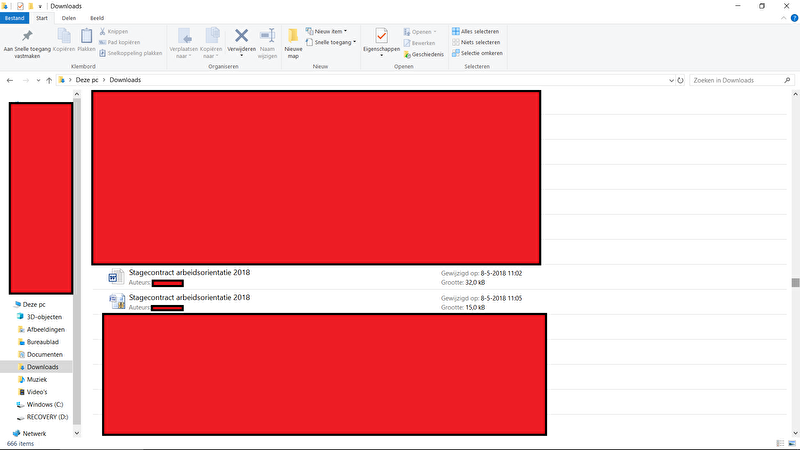Open the Beeld ribbon tab
This screenshot has height=450, width=800.
98,18
